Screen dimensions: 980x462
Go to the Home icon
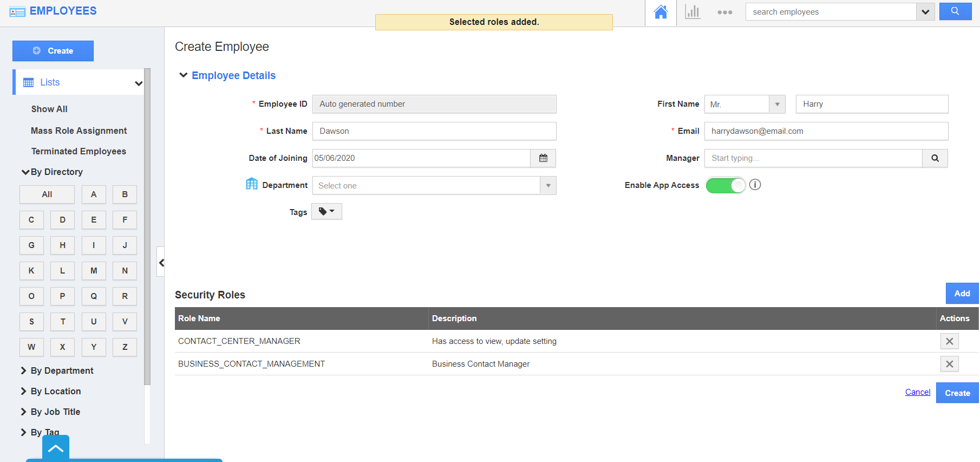[x=661, y=12]
